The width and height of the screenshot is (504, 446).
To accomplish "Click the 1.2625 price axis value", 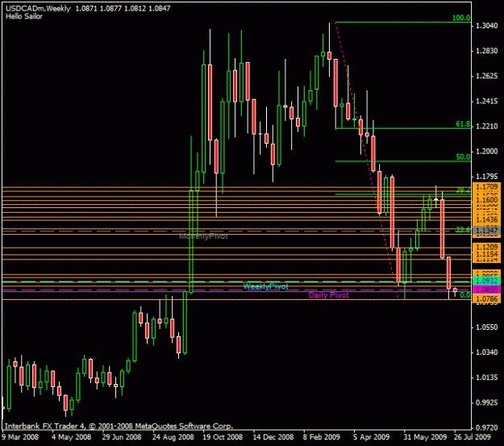I will tap(486, 76).
